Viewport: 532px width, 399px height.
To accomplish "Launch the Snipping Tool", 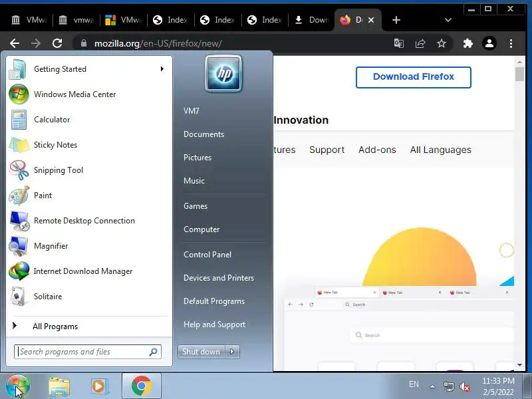I will (x=88, y=170).
